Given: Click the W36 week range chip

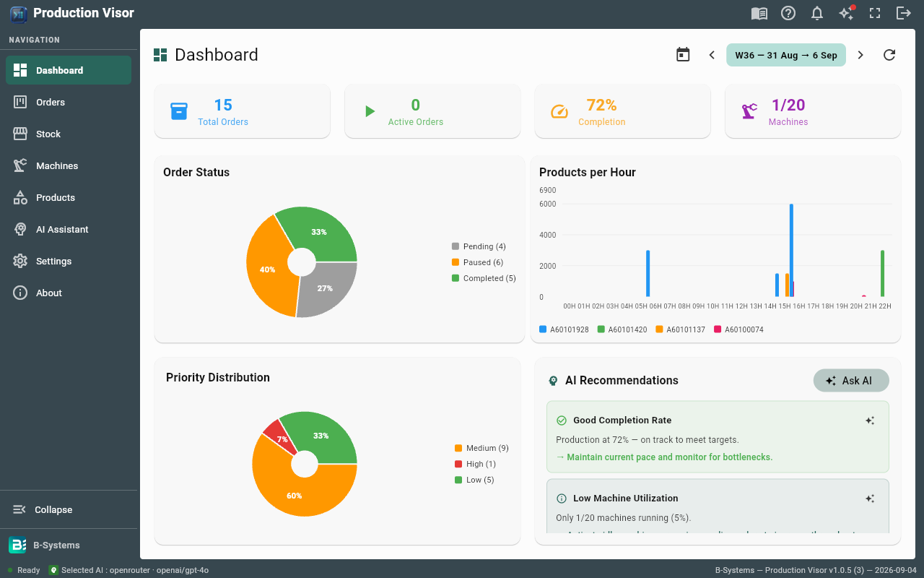Looking at the screenshot, I should (786, 55).
